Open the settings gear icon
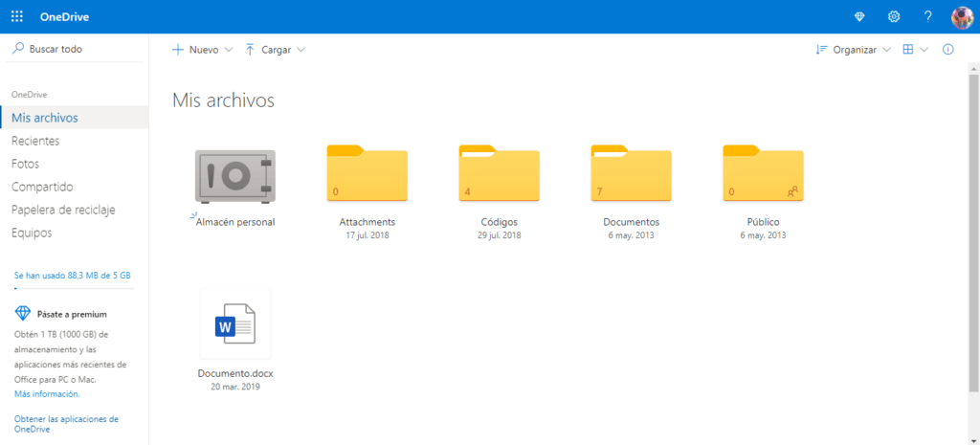Viewport: 980px width, 445px height. click(x=894, y=17)
